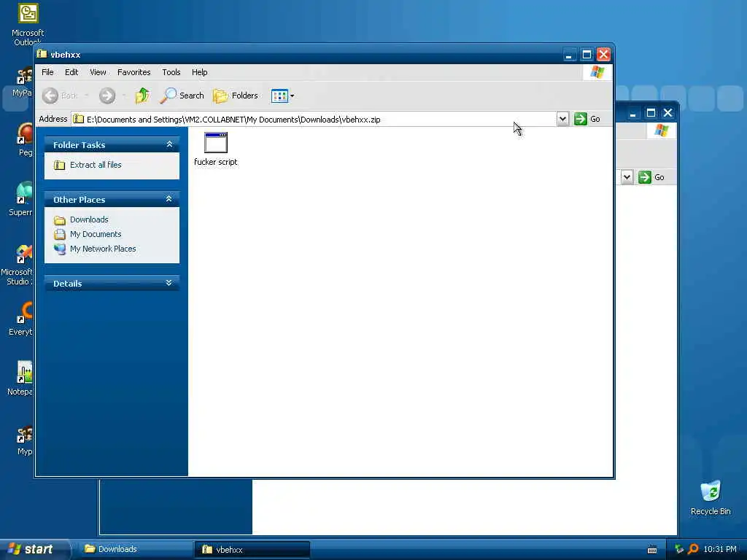This screenshot has height=560, width=747.
Task: Click the taskbar clock showing 10:31 PM
Action: pyautogui.click(x=720, y=549)
